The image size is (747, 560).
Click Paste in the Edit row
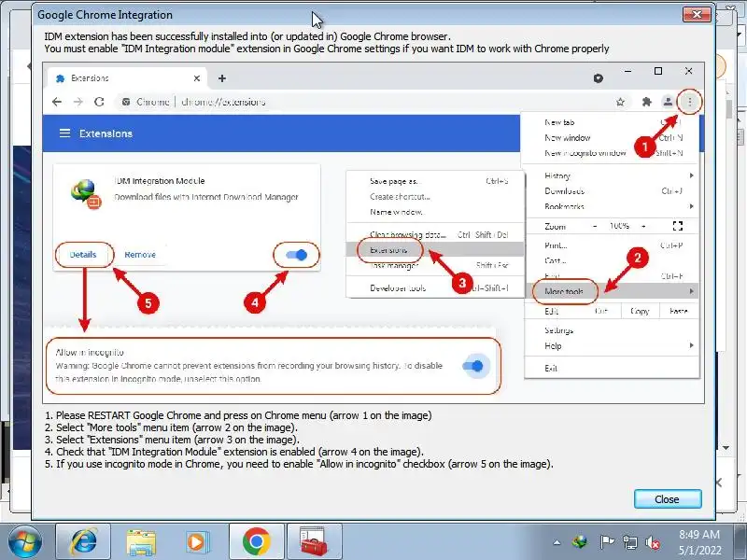click(x=679, y=311)
